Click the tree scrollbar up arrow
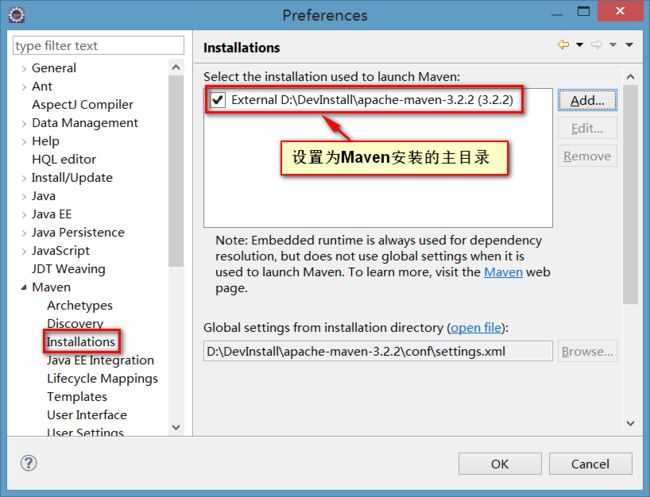 pos(176,67)
